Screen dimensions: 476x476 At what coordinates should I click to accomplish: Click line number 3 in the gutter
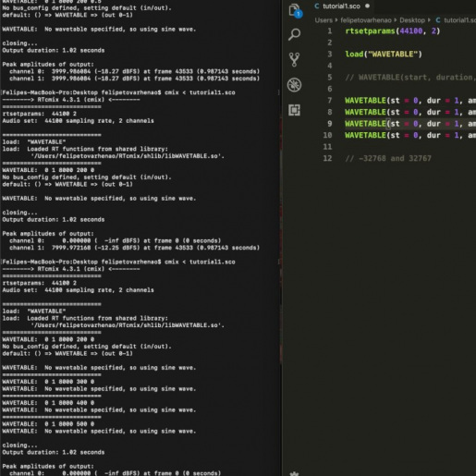pos(330,55)
